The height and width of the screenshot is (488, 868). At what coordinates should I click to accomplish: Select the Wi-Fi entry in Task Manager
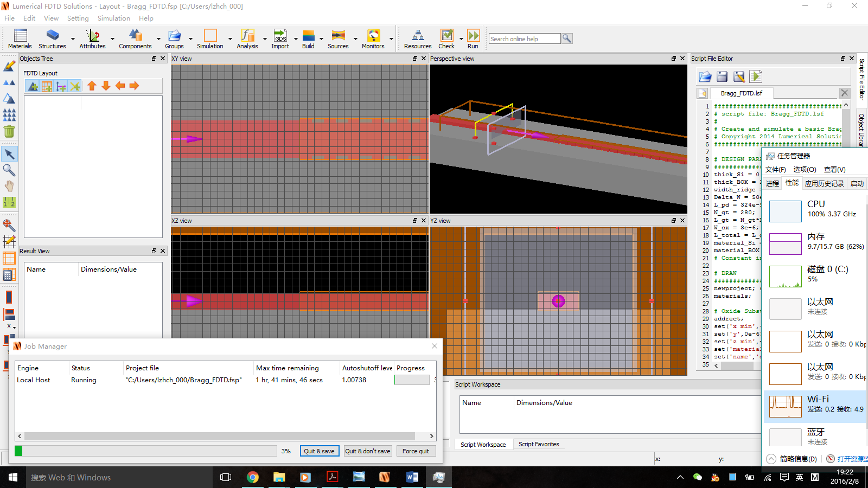pyautogui.click(x=816, y=406)
